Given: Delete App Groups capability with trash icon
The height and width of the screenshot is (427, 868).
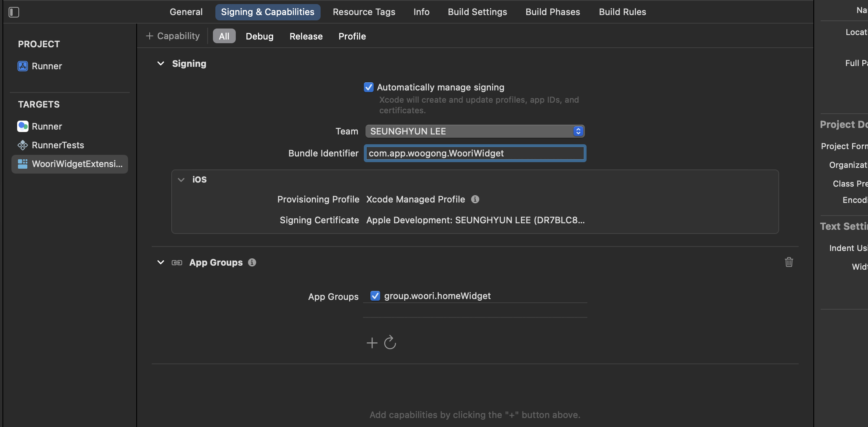Looking at the screenshot, I should pyautogui.click(x=789, y=262).
